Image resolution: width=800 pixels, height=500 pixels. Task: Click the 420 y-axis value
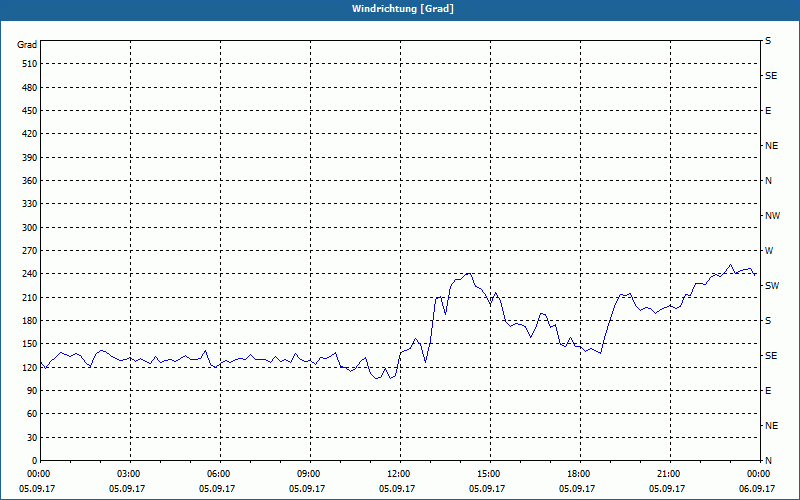click(x=30, y=134)
